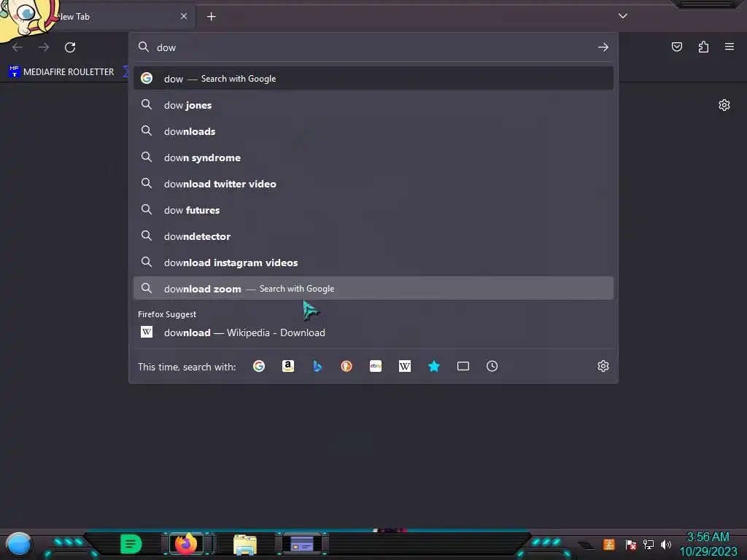Open search settings gear in the suggestions panel

click(x=603, y=366)
